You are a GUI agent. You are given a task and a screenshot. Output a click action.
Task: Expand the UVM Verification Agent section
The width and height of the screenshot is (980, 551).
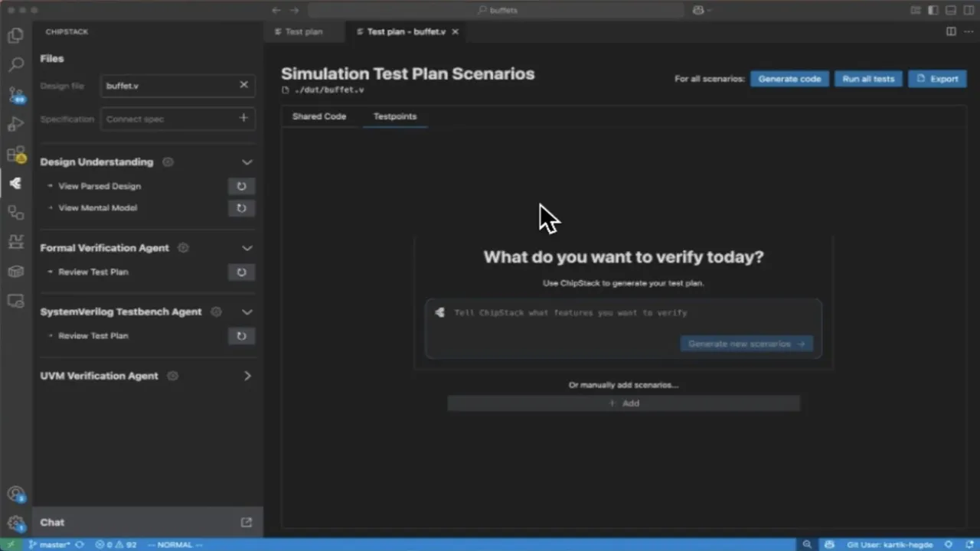[x=247, y=376]
